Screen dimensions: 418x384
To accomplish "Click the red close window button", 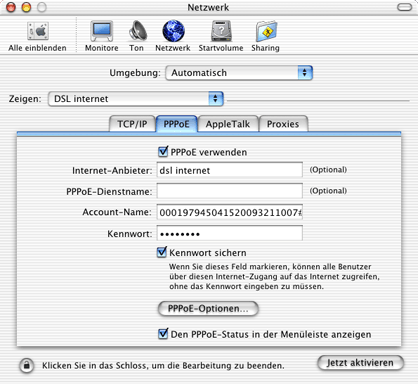I will click(11, 7).
